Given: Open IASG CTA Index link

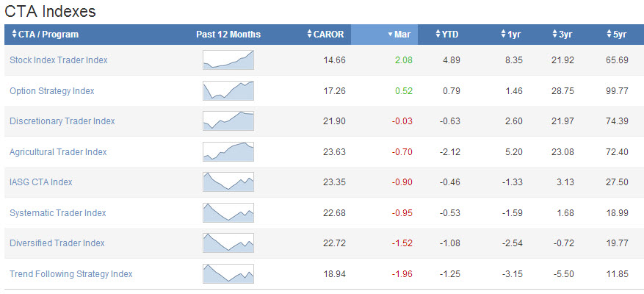Looking at the screenshot, I should [41, 182].
